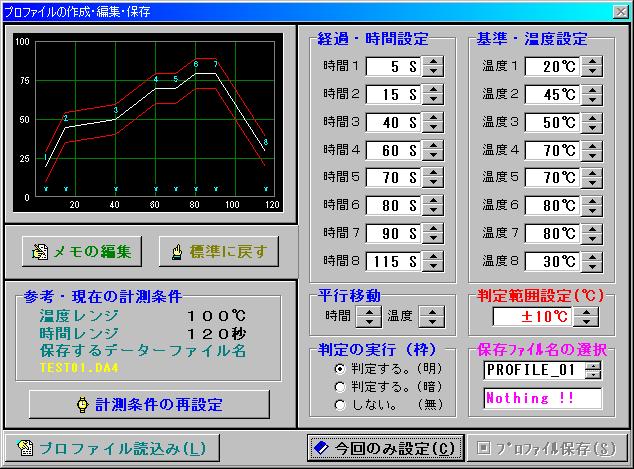Increase 温度7 value with up arrow

point(592,228)
